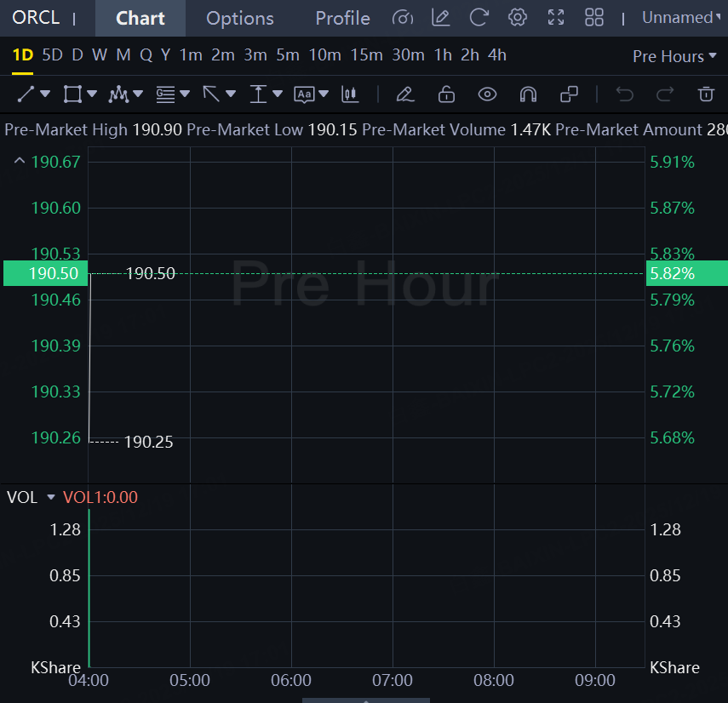The height and width of the screenshot is (703, 728).
Task: Click the Pre-Market High 190.90 value
Action: [x=157, y=130]
